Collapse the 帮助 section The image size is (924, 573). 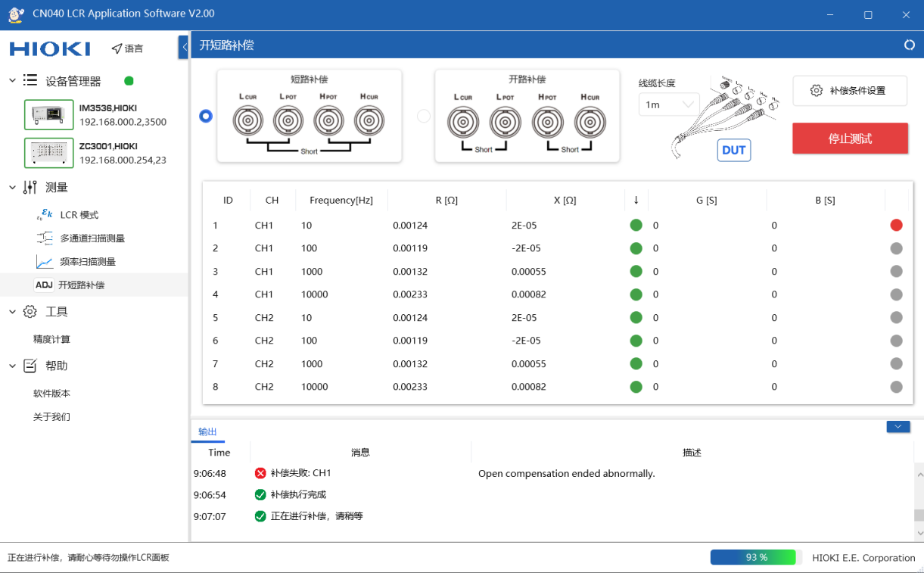click(12, 366)
